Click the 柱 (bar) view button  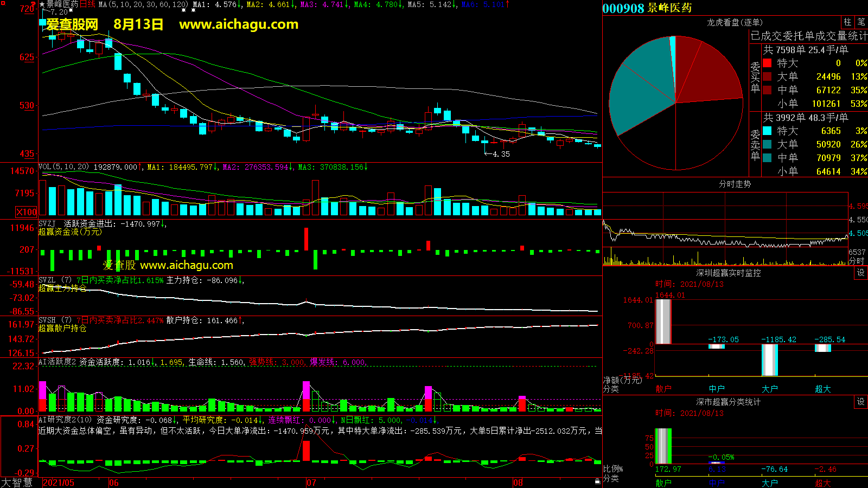pos(847,22)
